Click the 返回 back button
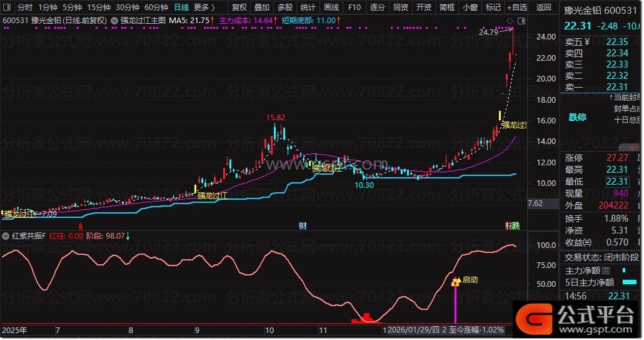Screen dimensions: 644x340 point(544,8)
